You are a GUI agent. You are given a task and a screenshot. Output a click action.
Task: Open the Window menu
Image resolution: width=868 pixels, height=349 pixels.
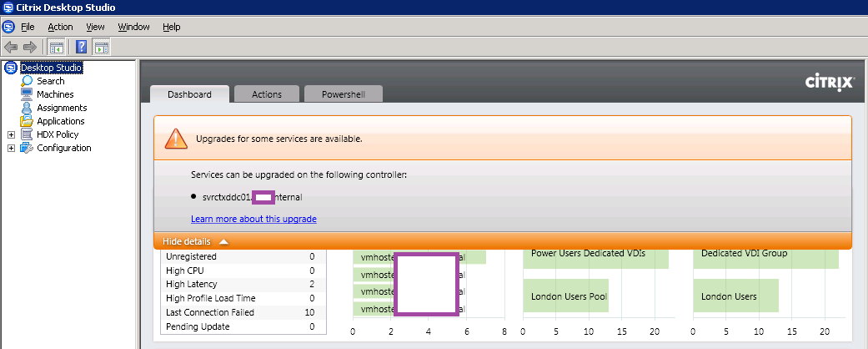[x=134, y=27]
